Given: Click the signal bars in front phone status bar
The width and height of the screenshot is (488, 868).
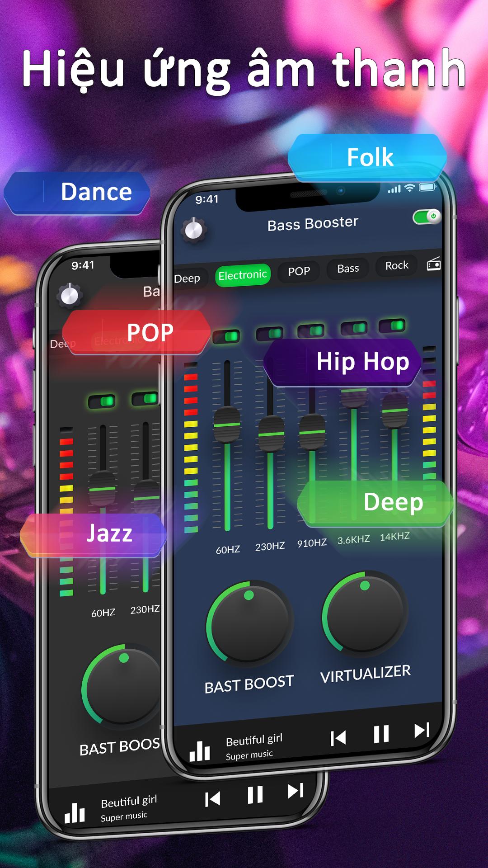Looking at the screenshot, I should pos(394,189).
